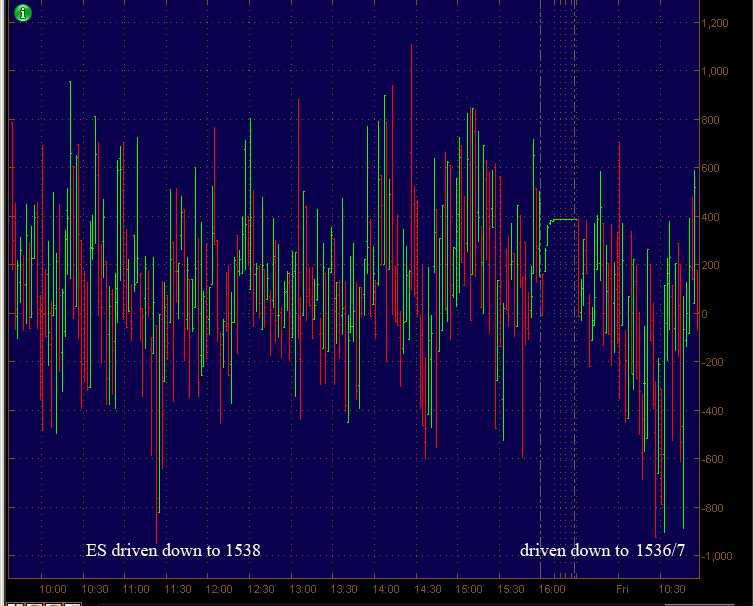Click the 16:00 time axis label

pos(552,589)
